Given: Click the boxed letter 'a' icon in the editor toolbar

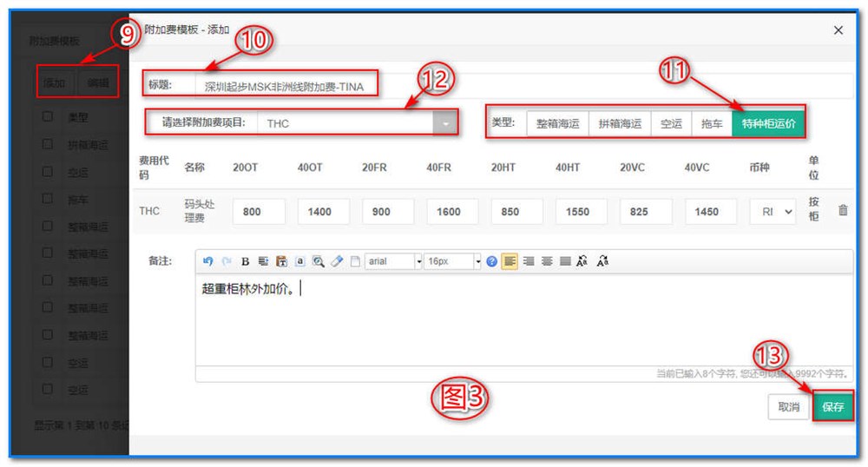Looking at the screenshot, I should [300, 261].
